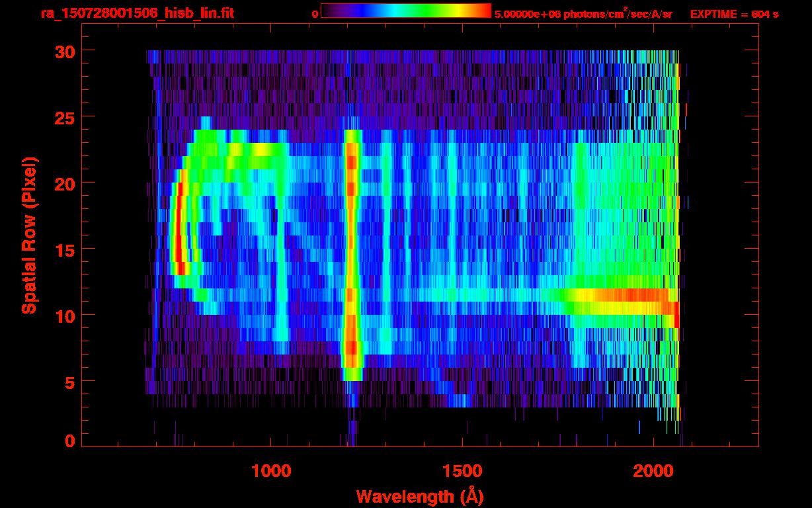Click the y-axis tick label 0
This screenshot has width=812, height=508.
point(70,441)
